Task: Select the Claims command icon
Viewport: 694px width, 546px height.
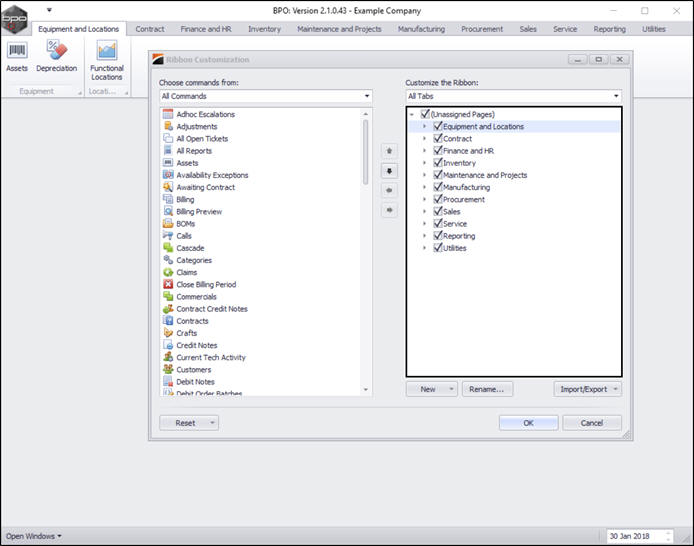Action: click(x=168, y=272)
